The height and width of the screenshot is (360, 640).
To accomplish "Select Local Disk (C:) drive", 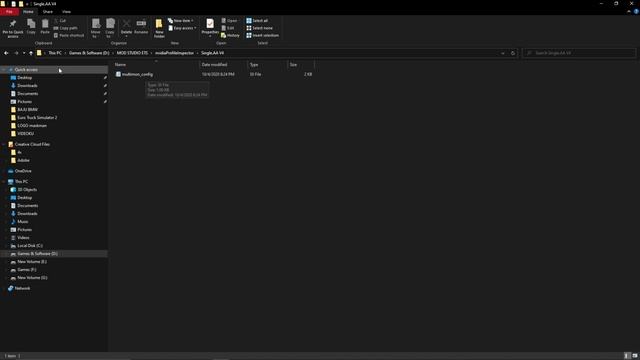I will coord(30,246).
